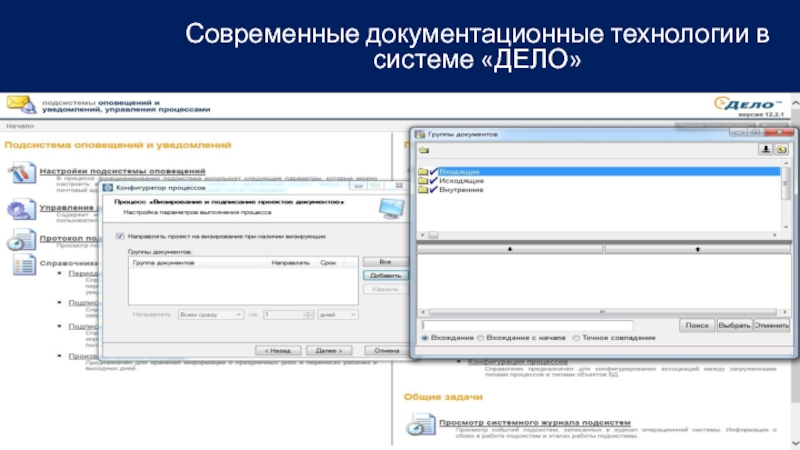Click the folder-up icon button in Группы документов toolbar
The image size is (800, 450).
pos(781,149)
